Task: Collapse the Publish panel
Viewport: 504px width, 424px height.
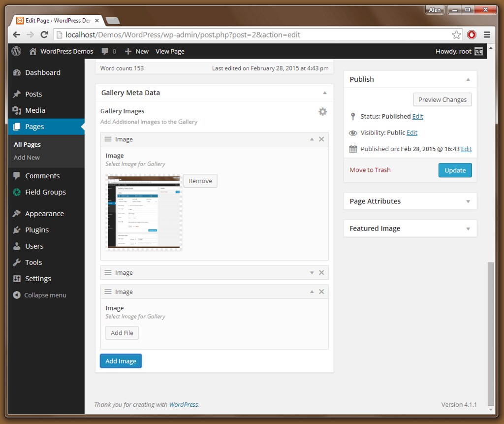Action: 468,79
